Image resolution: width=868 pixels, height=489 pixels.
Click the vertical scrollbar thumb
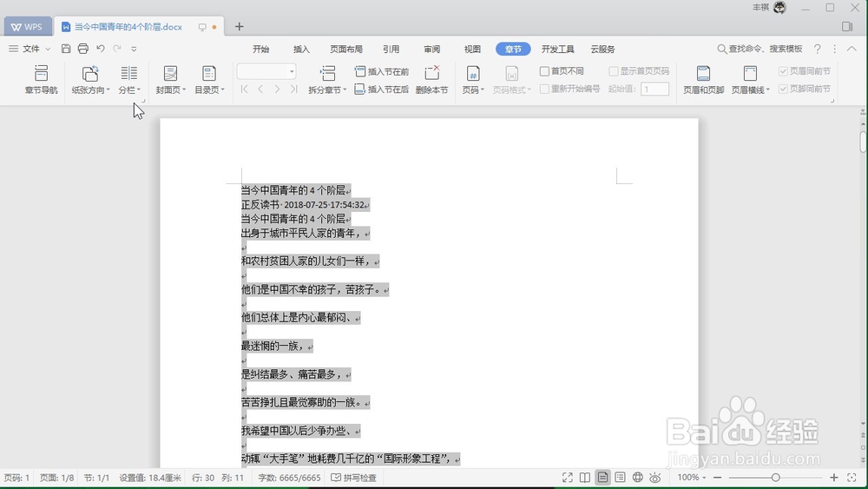click(x=863, y=141)
